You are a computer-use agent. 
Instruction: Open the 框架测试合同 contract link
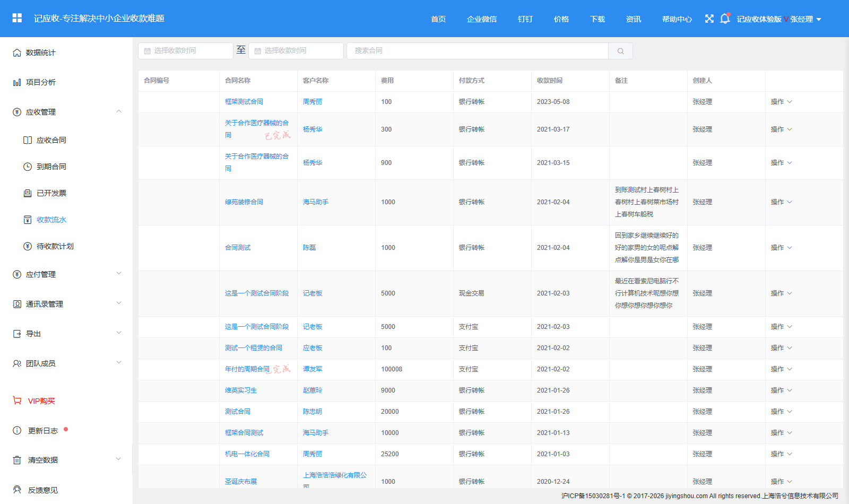click(x=244, y=102)
